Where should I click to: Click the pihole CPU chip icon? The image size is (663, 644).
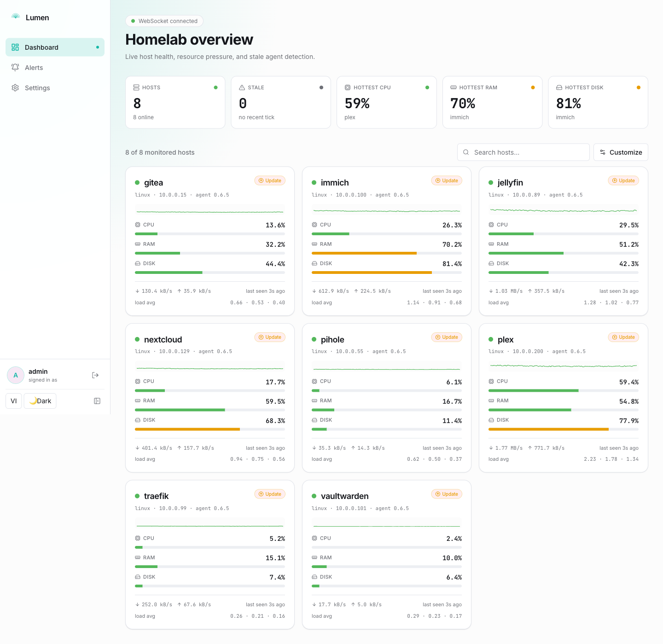314,381
